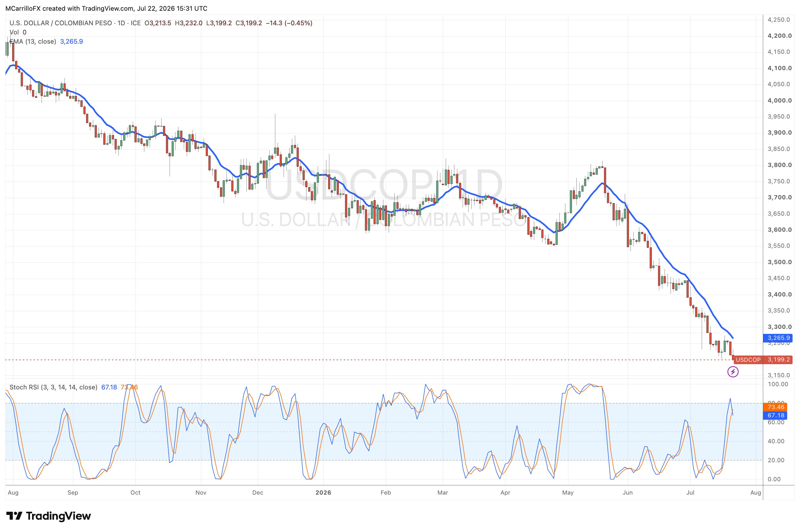Viewport: 800px width, 532px height.
Task: Click the low value 'L3,199.2'
Action: coord(219,23)
